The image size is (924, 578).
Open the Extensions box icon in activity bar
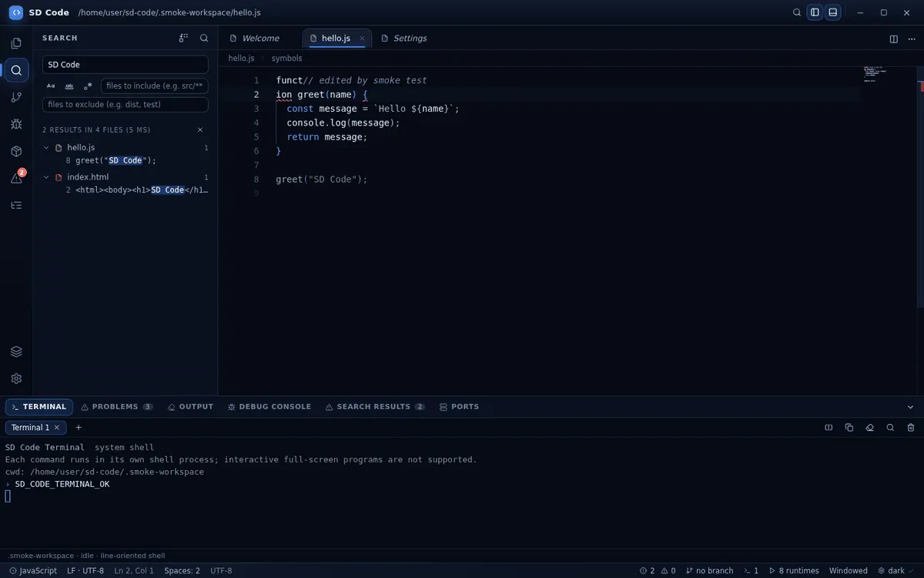click(x=16, y=151)
